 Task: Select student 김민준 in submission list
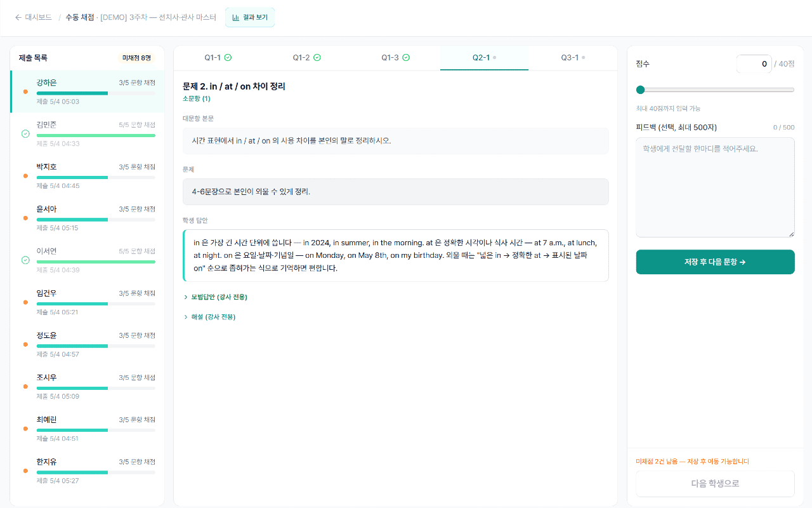click(x=88, y=134)
